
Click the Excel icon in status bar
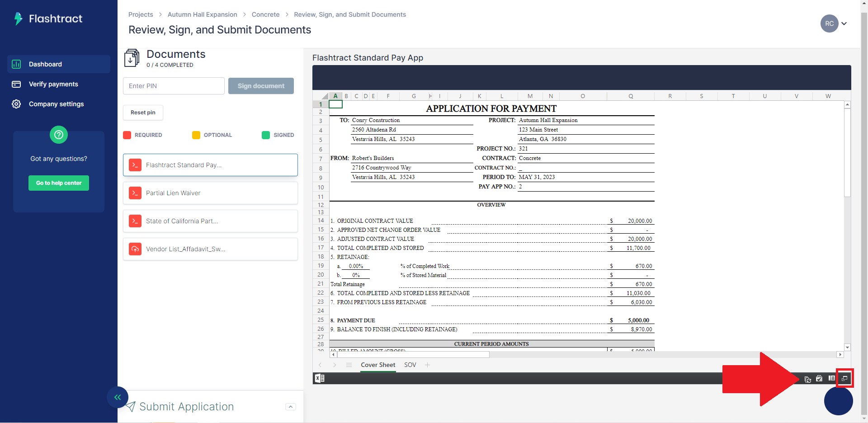click(320, 378)
